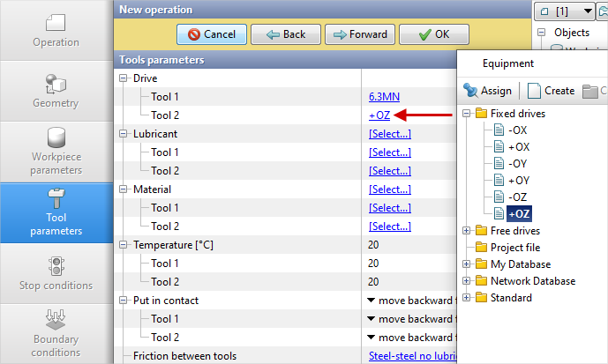Select the Tool parameters sidebar step

[x=56, y=212]
